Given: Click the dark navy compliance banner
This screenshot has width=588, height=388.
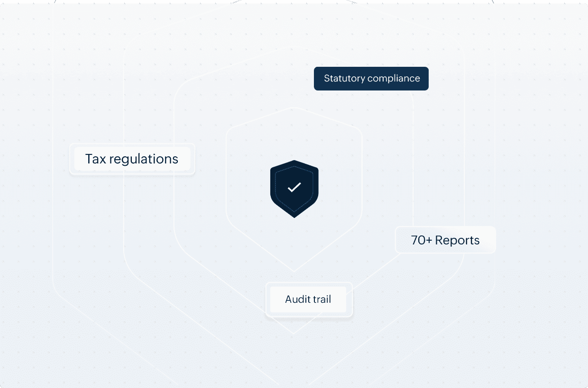Looking at the screenshot, I should click(x=371, y=79).
